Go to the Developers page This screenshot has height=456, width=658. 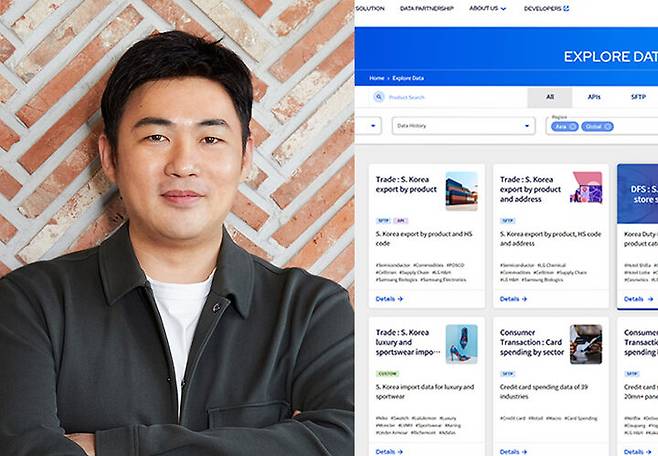pyautogui.click(x=542, y=8)
